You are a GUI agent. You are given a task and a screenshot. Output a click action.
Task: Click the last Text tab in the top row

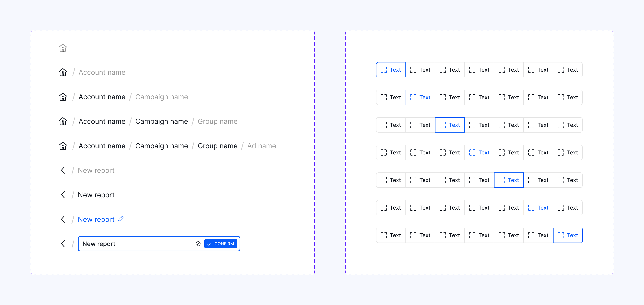point(568,70)
